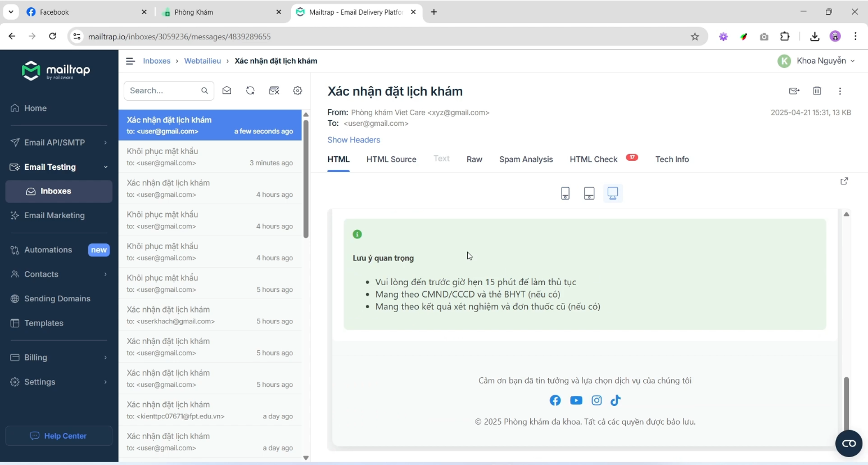This screenshot has height=465, width=868.
Task: Expand the Settings menu
Action: (x=59, y=382)
